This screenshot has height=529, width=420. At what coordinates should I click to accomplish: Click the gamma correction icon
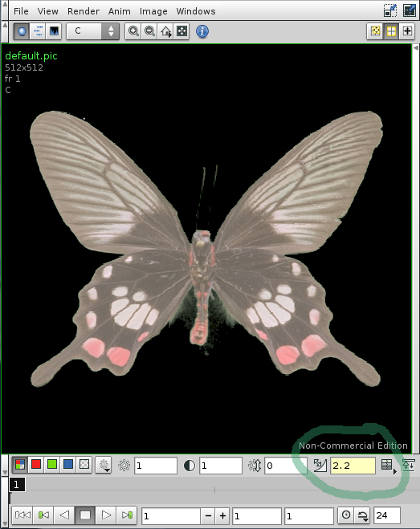320,466
